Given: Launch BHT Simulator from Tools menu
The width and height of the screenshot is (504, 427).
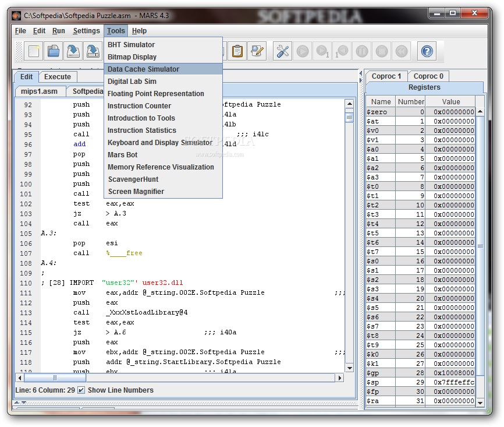Looking at the screenshot, I should (164, 45).
